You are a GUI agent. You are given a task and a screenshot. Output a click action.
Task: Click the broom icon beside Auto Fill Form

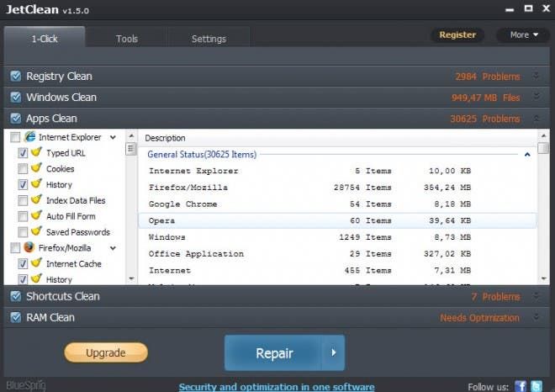tap(36, 215)
